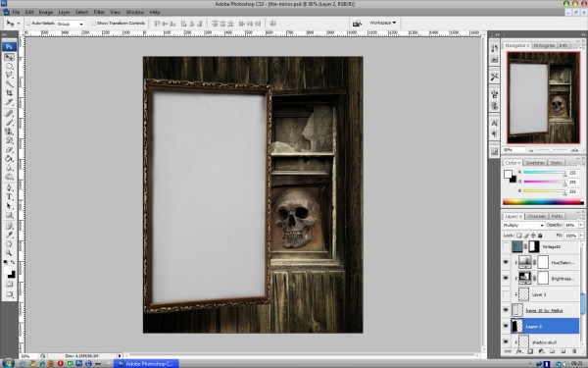Open the Filter menu

tap(99, 12)
